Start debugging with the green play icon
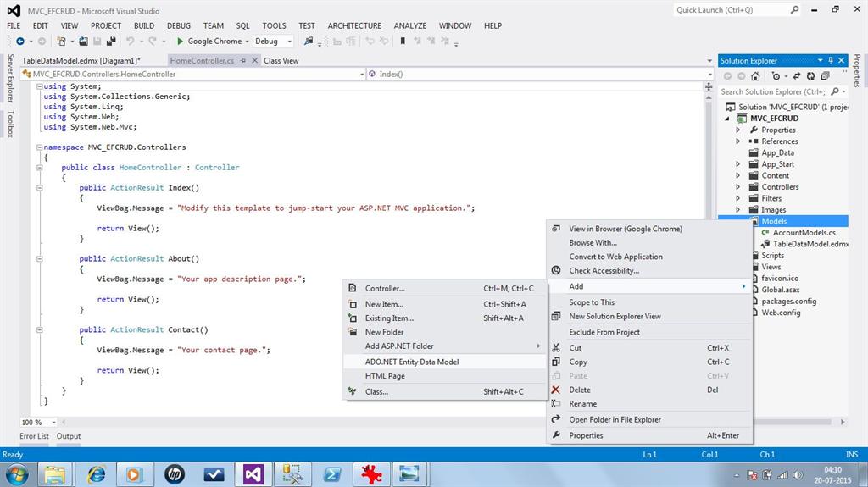Screen dimensions: 868x487 tap(180, 41)
